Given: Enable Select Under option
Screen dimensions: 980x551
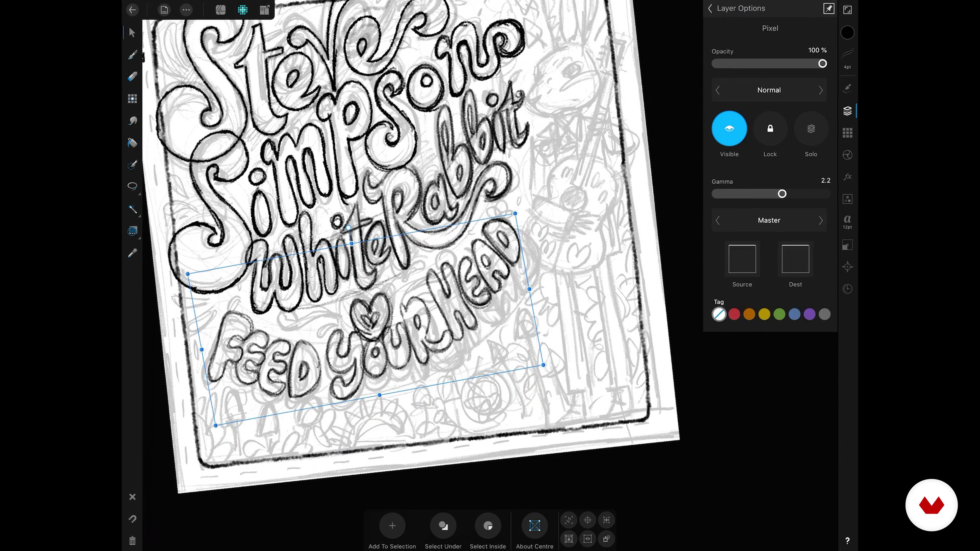Looking at the screenshot, I should [443, 525].
